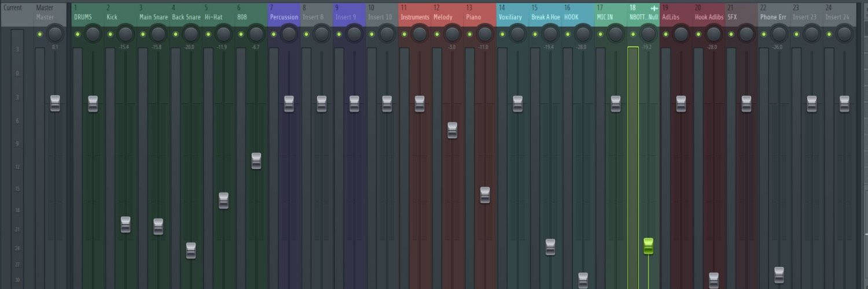Image resolution: width=868 pixels, height=289 pixels.
Task: Mute the HOOK mixer track
Action: tap(568, 34)
